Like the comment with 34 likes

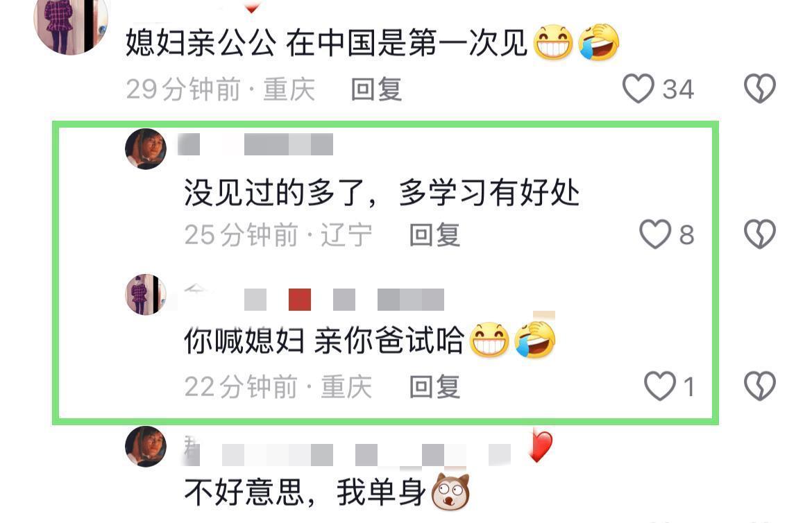638,89
